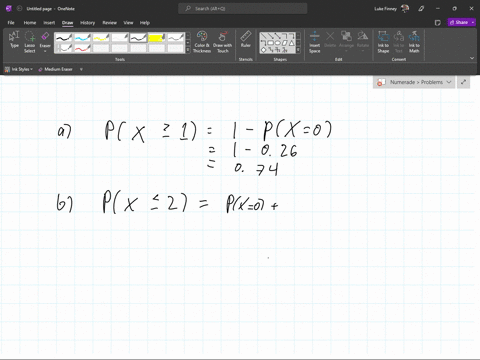Open the notebook panes icon next to Share
Screen dimensions: 480x360
(x=438, y=23)
